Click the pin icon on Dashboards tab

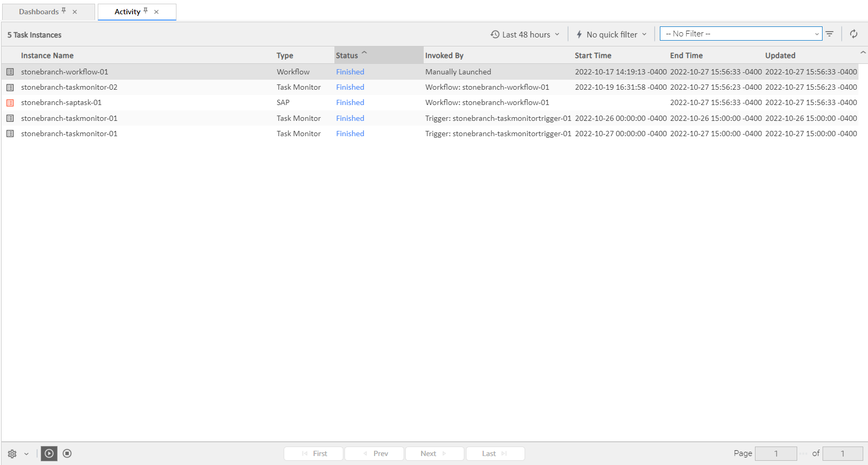click(64, 11)
